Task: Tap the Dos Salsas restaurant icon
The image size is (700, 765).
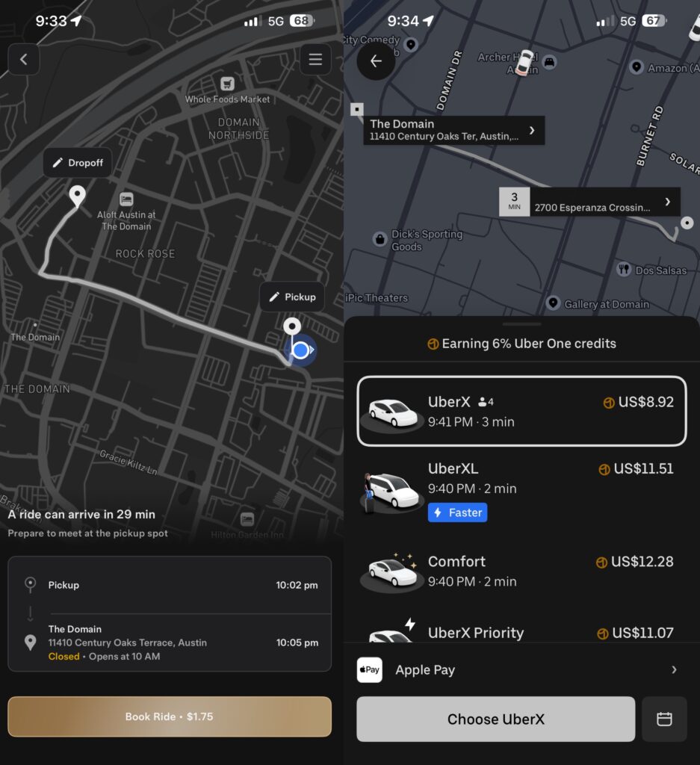Action: (624, 269)
